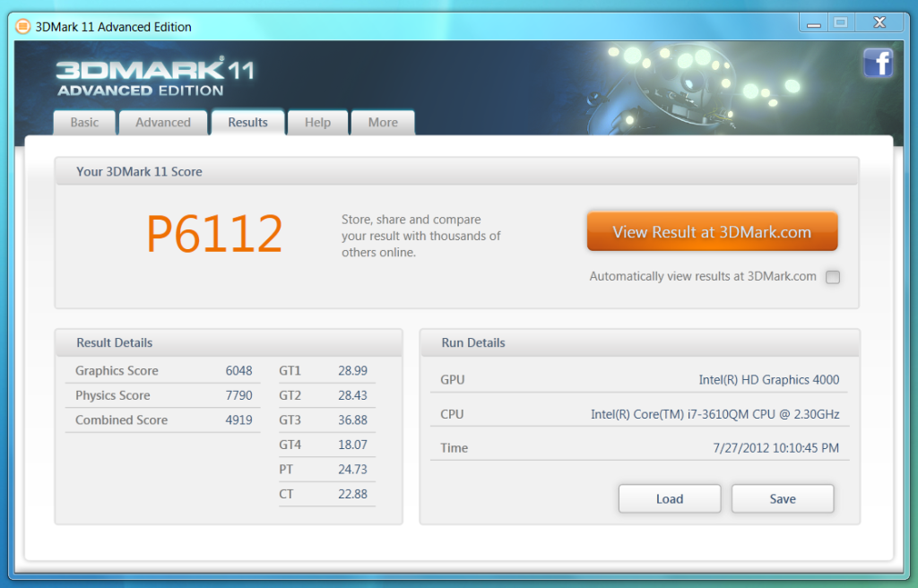Screen dimensions: 918x588
Task: Click the Save button
Action: tap(783, 498)
